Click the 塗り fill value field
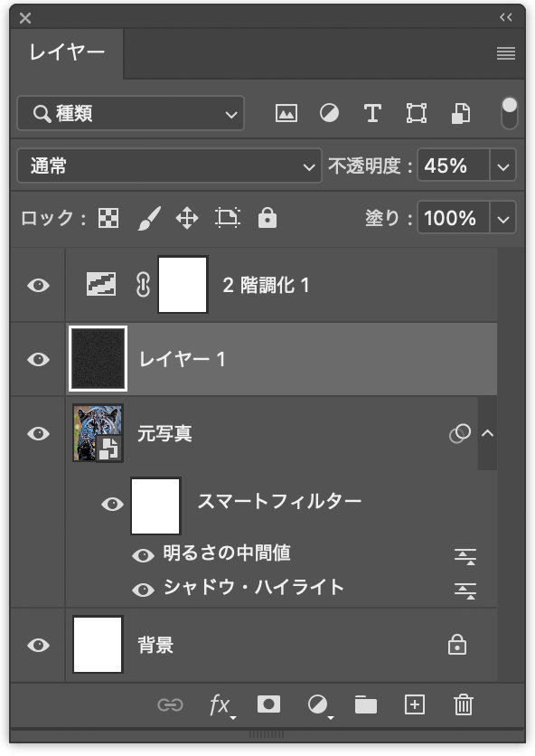535x756 pixels. [453, 219]
